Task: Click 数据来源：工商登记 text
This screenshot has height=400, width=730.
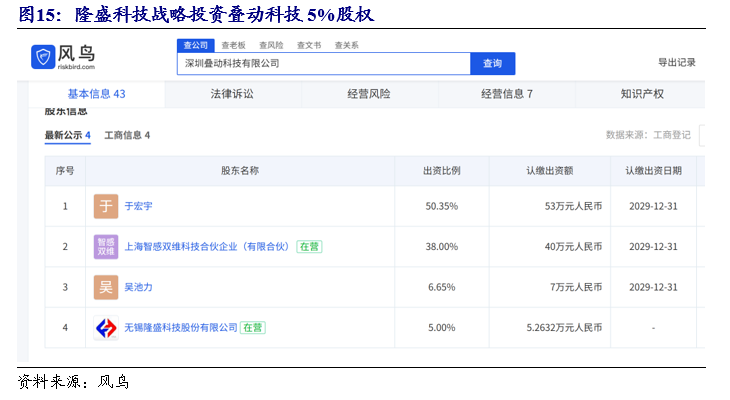Action: 648,135
